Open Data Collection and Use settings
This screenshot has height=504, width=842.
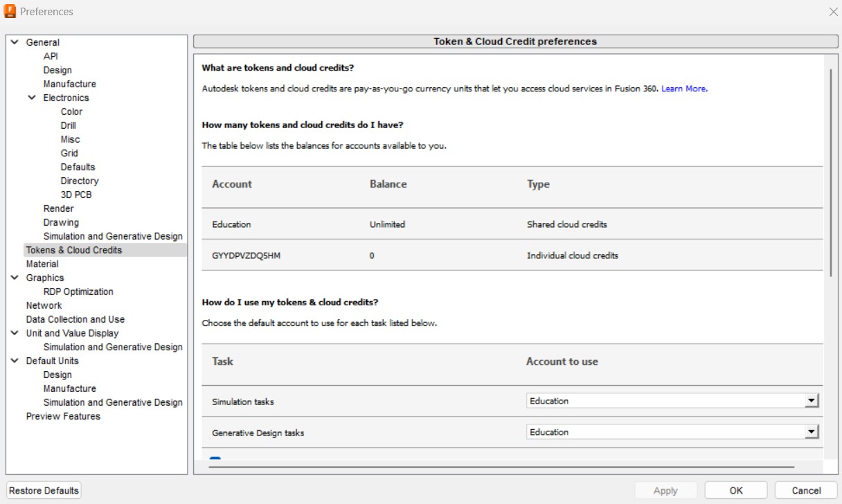coord(75,319)
